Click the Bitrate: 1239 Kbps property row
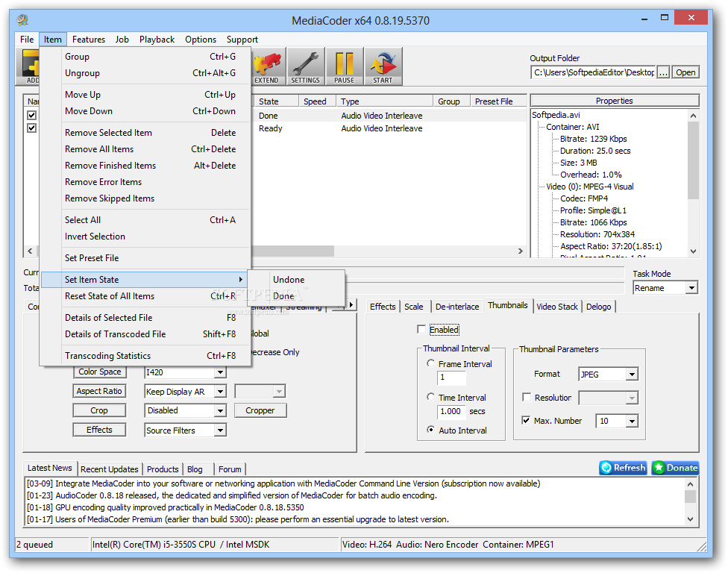 (x=593, y=139)
